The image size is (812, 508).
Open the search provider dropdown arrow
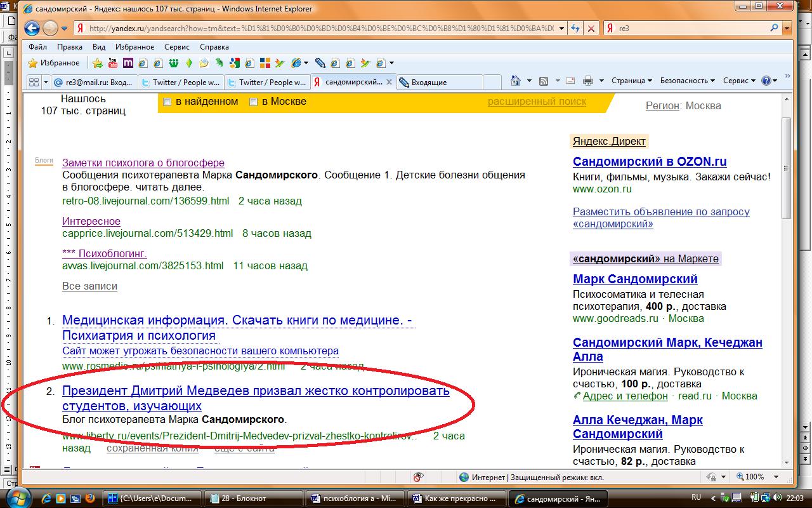point(787,29)
